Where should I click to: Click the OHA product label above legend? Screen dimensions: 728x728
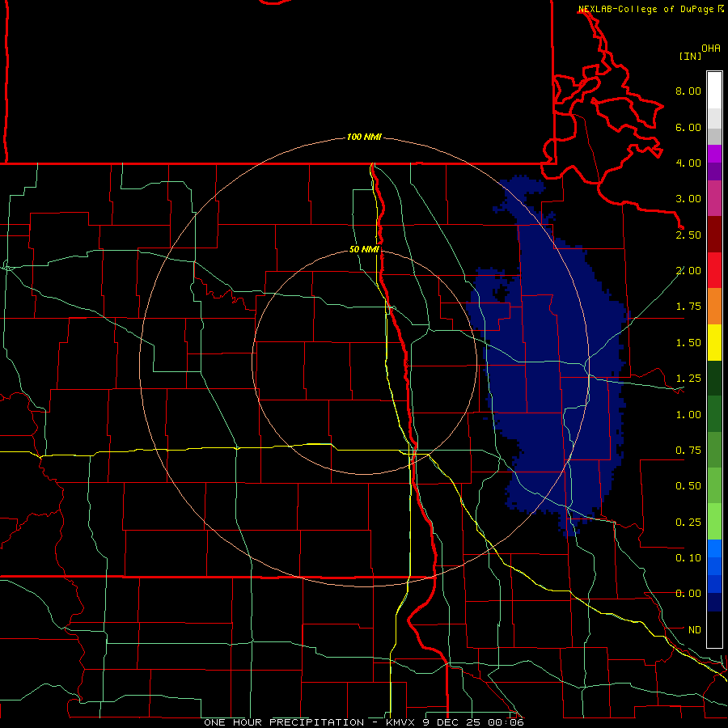711,49
